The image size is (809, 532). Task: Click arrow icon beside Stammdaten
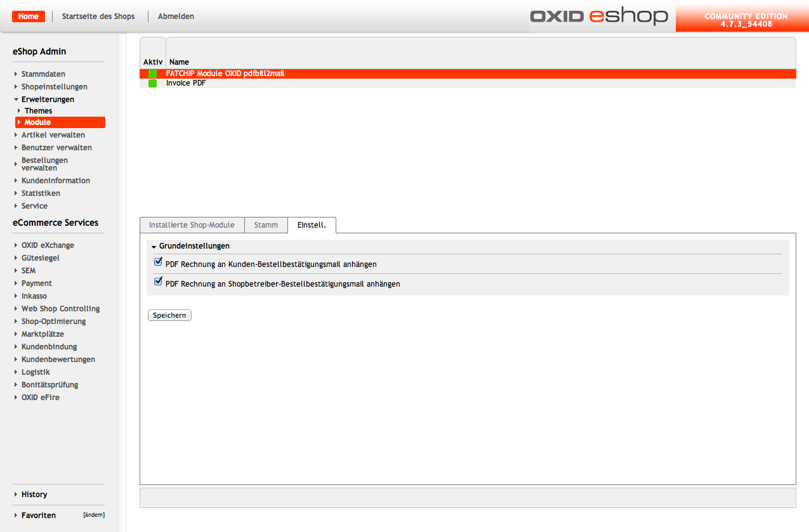point(16,74)
